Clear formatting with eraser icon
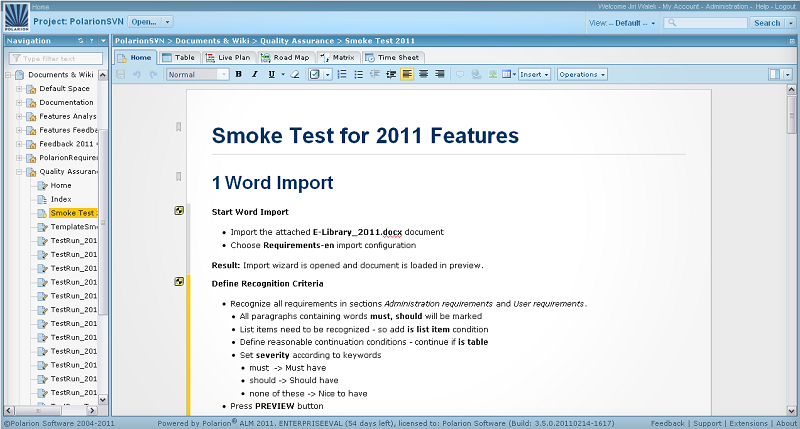 [x=295, y=74]
